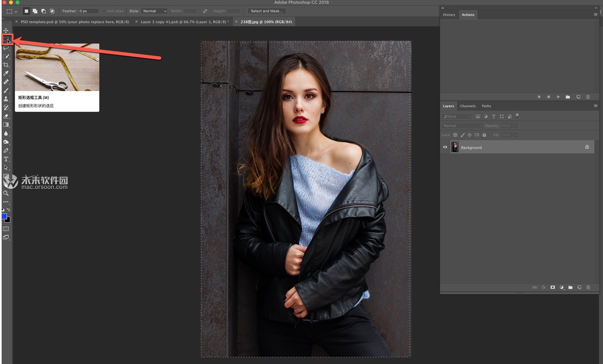Click the blue foreground color swatch
The width and height of the screenshot is (603, 364).
(x=4, y=216)
